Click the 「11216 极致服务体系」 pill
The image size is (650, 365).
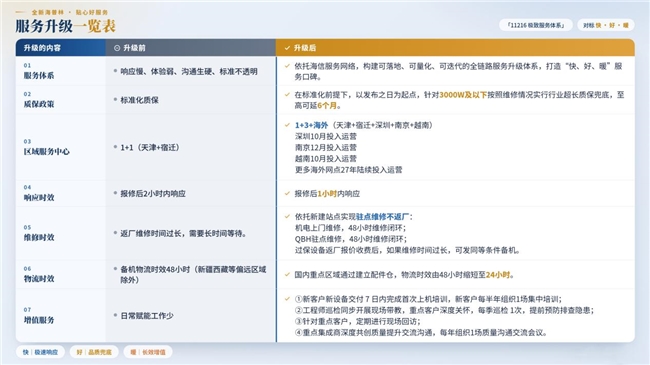tap(536, 25)
